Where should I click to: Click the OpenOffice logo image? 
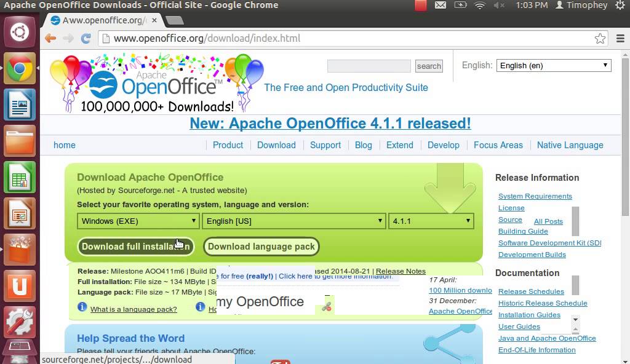157,83
